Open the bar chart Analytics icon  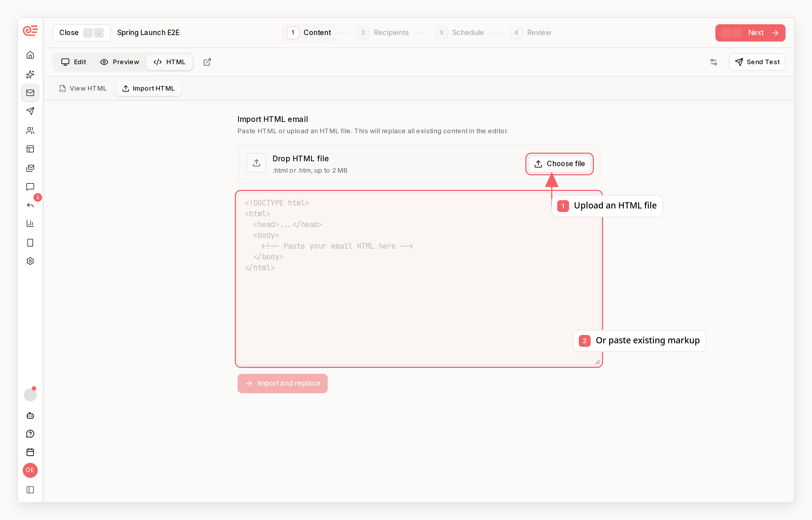coord(30,224)
